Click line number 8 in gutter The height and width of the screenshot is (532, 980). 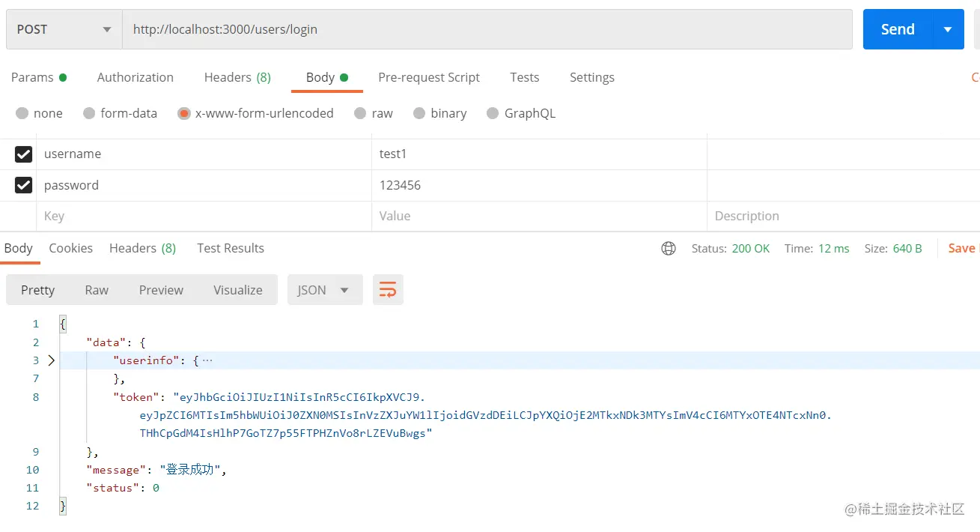pyautogui.click(x=36, y=397)
